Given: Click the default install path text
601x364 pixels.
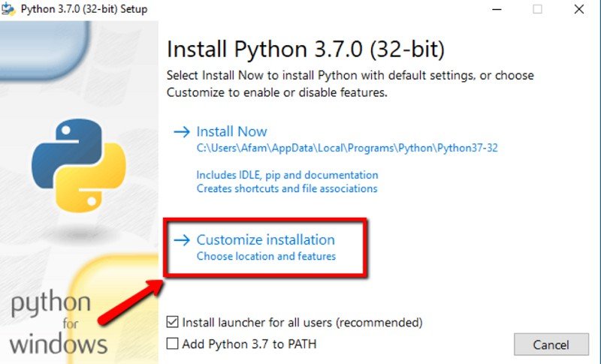Looking at the screenshot, I should click(347, 148).
